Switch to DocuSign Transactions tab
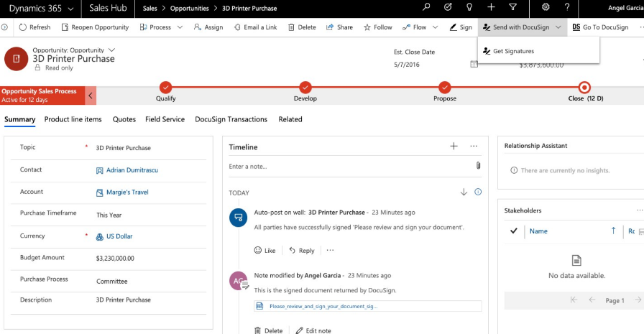Screen dimensions: 644x334 coord(231,119)
